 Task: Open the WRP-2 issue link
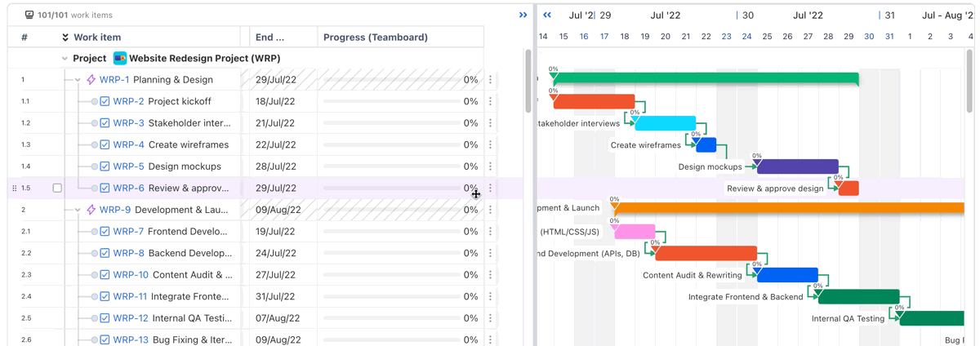(x=128, y=102)
